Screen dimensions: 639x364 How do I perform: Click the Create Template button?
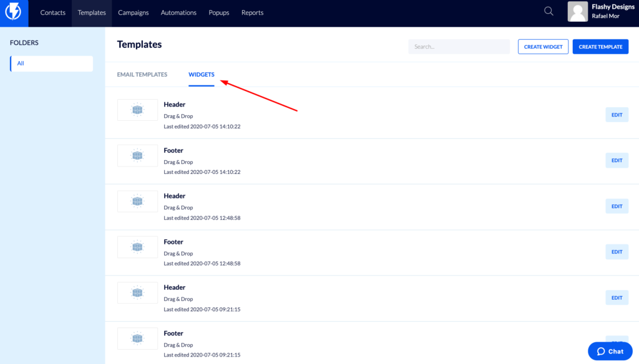pyautogui.click(x=600, y=47)
